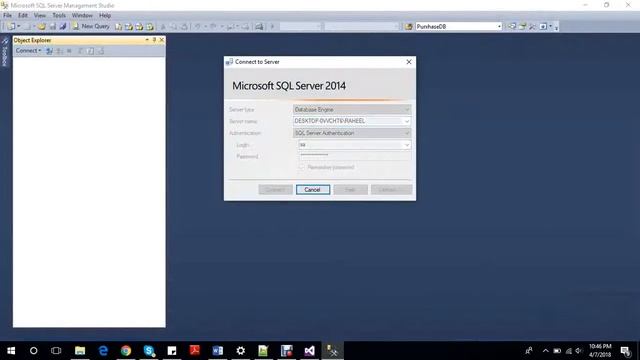Open the Tools menu

click(59, 15)
